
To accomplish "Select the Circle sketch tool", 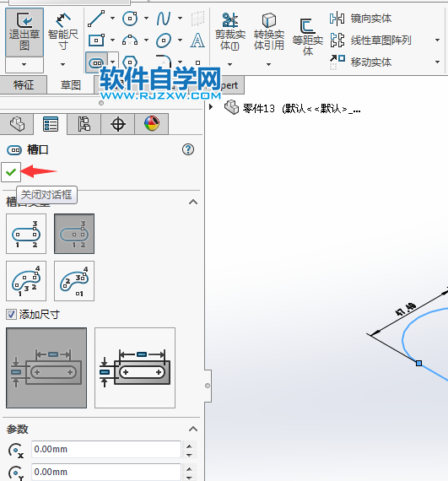I will coord(130,19).
